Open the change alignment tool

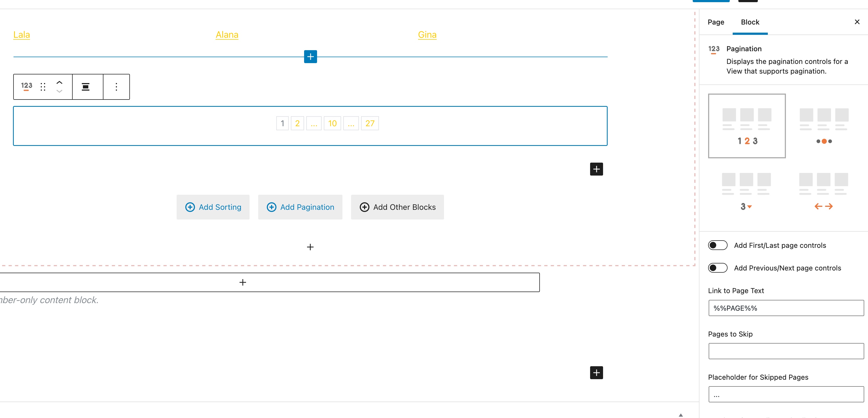point(86,87)
